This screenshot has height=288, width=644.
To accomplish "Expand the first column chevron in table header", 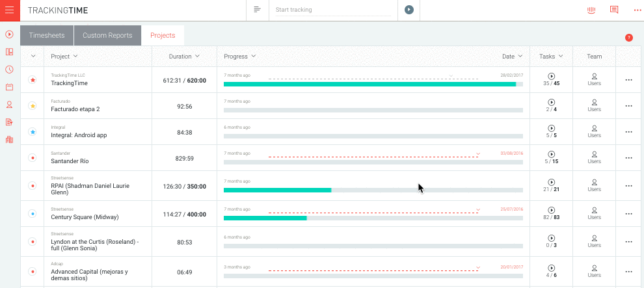I will click(33, 56).
